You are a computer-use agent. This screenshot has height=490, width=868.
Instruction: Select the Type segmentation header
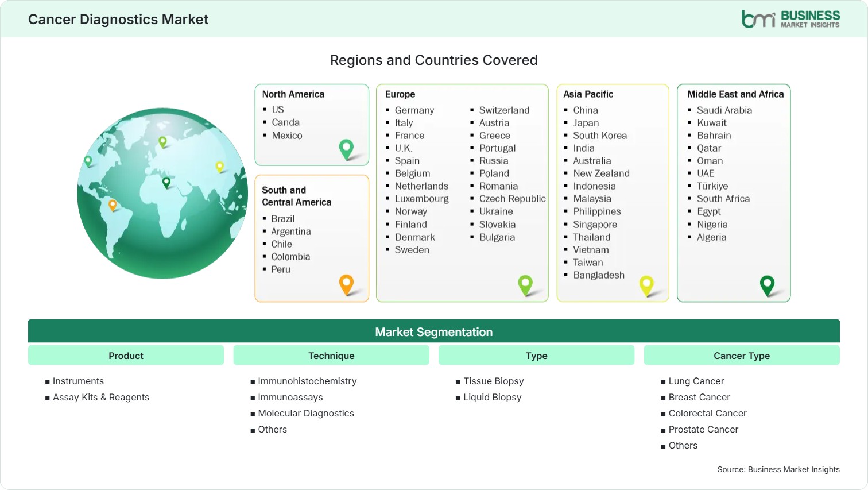(536, 356)
